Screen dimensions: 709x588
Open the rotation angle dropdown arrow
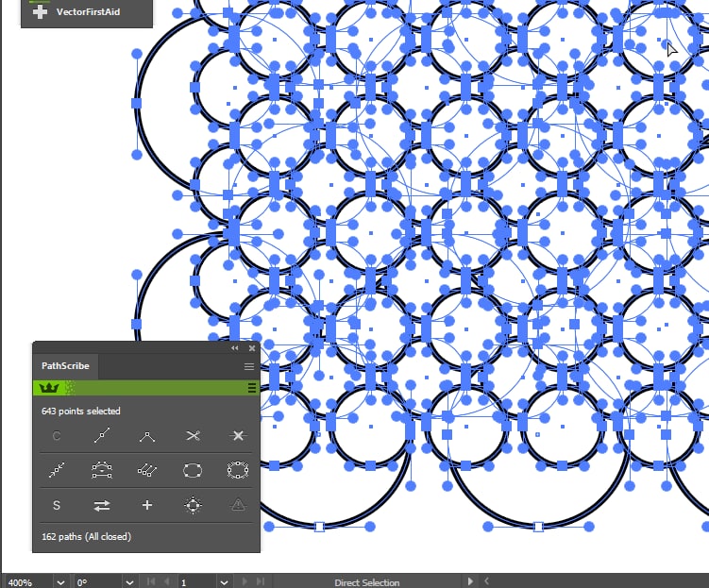click(x=129, y=582)
